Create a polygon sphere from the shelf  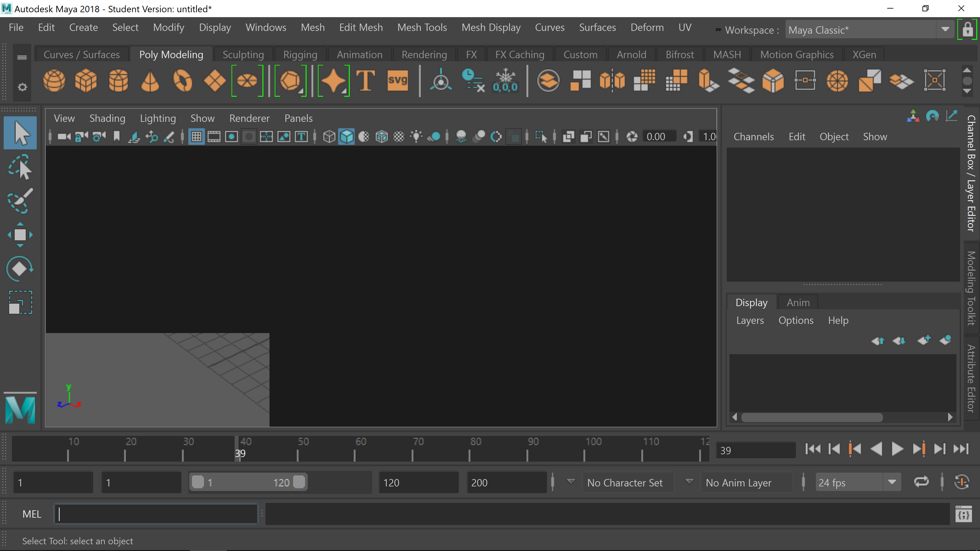tap(54, 81)
